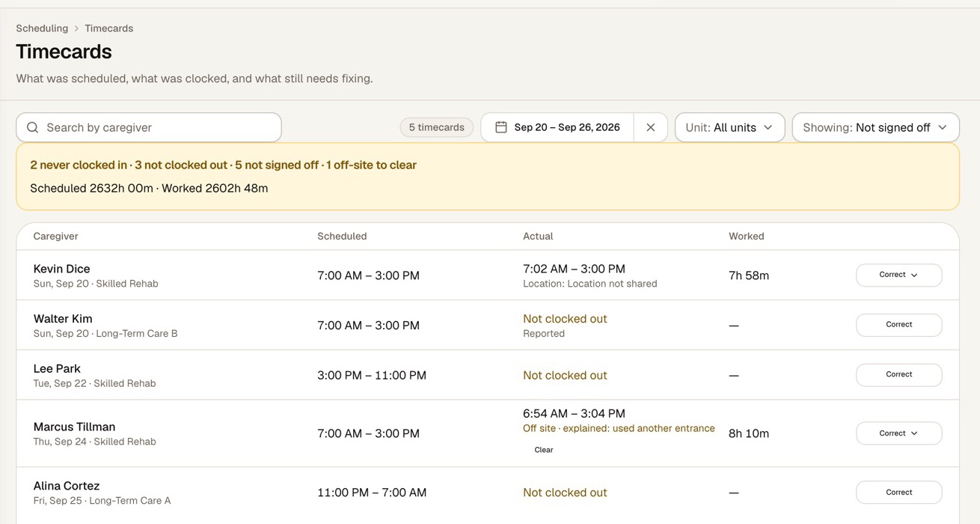Click 'Tue, Sep 22 · Skilled Rehab' subtitle
Screen dimensions: 980x524
[95, 383]
